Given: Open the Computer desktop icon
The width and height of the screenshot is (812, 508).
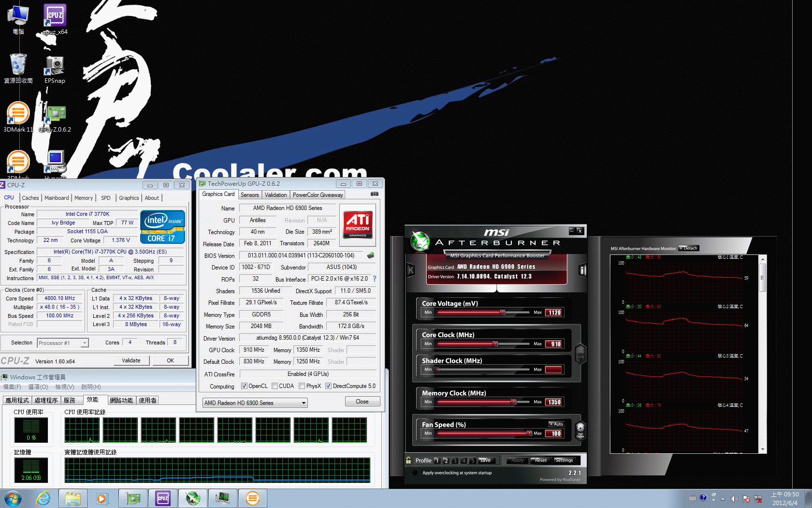Looking at the screenshot, I should pyautogui.click(x=18, y=19).
